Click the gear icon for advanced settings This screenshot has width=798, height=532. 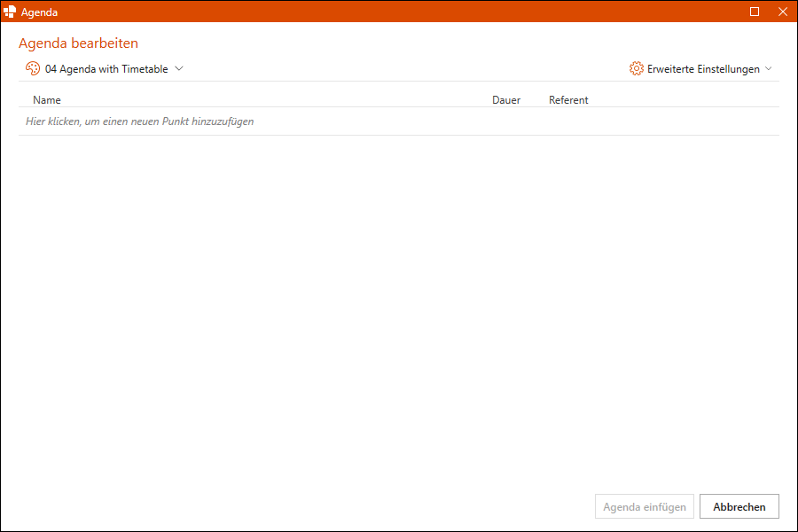coord(636,69)
